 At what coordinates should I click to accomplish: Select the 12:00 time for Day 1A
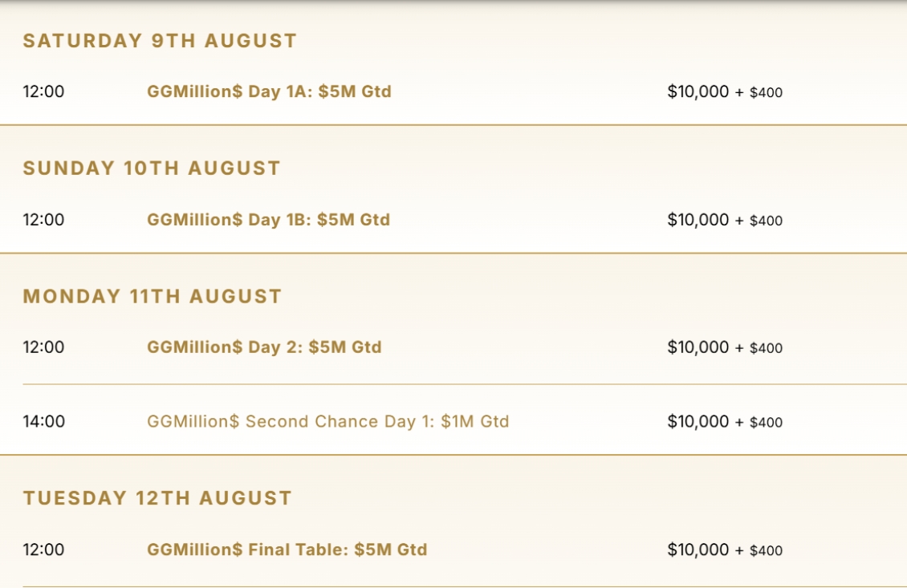click(x=43, y=91)
